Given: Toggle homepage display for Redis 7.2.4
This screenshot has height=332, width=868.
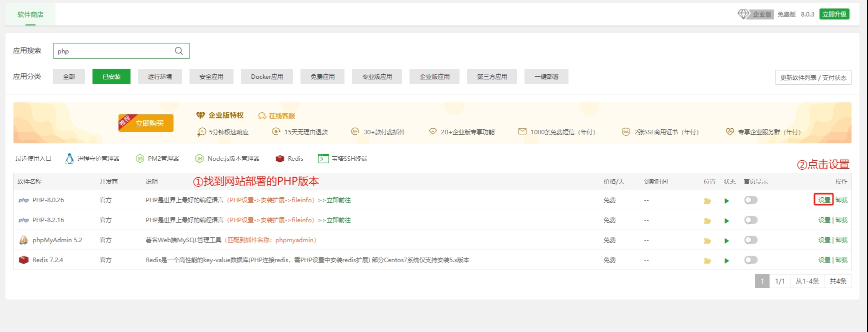Looking at the screenshot, I should [750, 260].
